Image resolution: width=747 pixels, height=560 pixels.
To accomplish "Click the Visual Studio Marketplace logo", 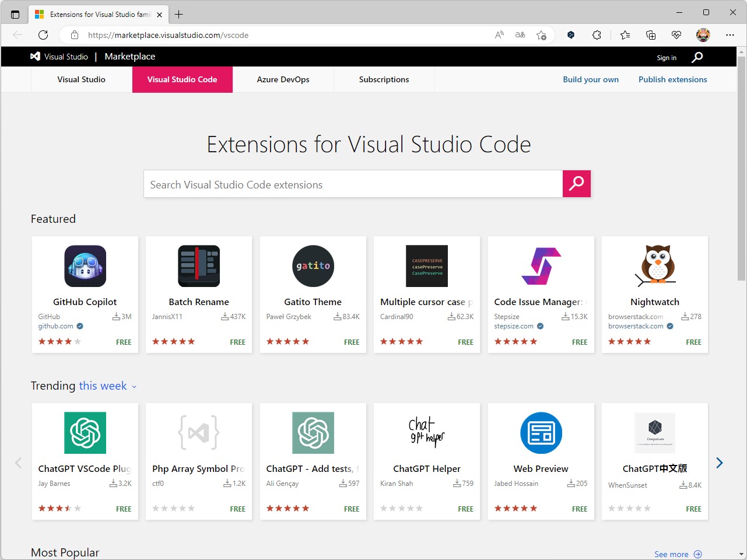I will click(x=59, y=57).
